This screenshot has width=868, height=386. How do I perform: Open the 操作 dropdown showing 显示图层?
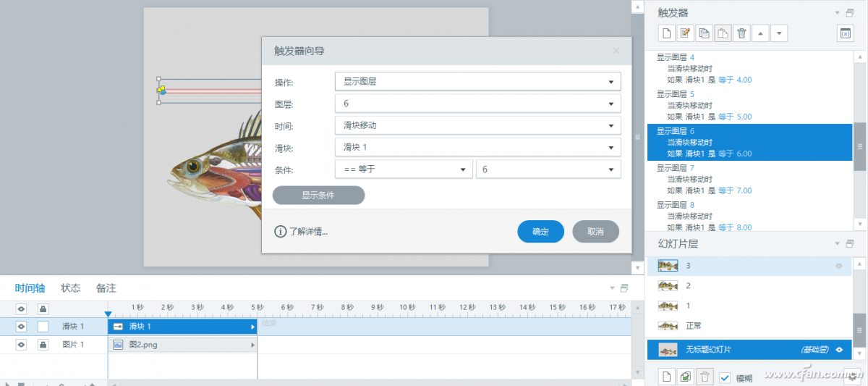[477, 82]
